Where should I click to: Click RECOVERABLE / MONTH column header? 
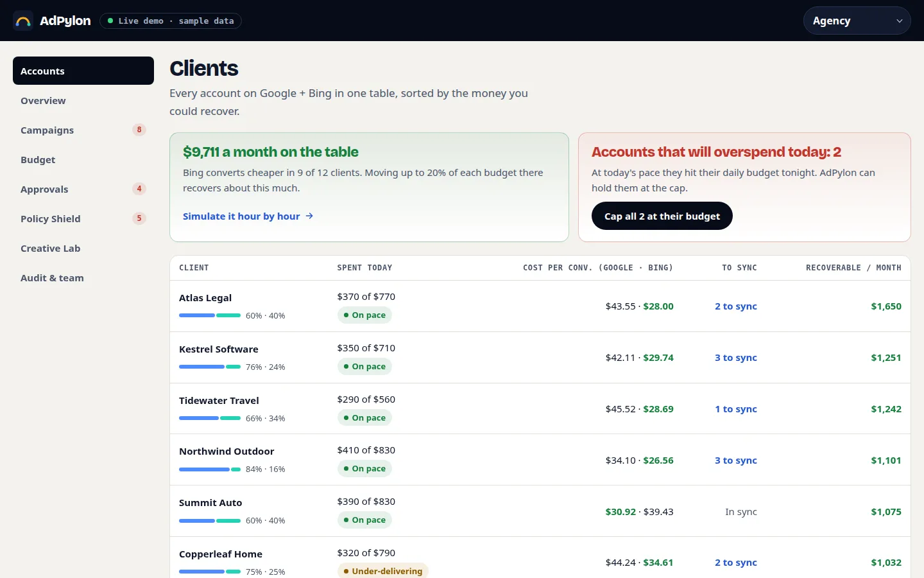point(853,268)
